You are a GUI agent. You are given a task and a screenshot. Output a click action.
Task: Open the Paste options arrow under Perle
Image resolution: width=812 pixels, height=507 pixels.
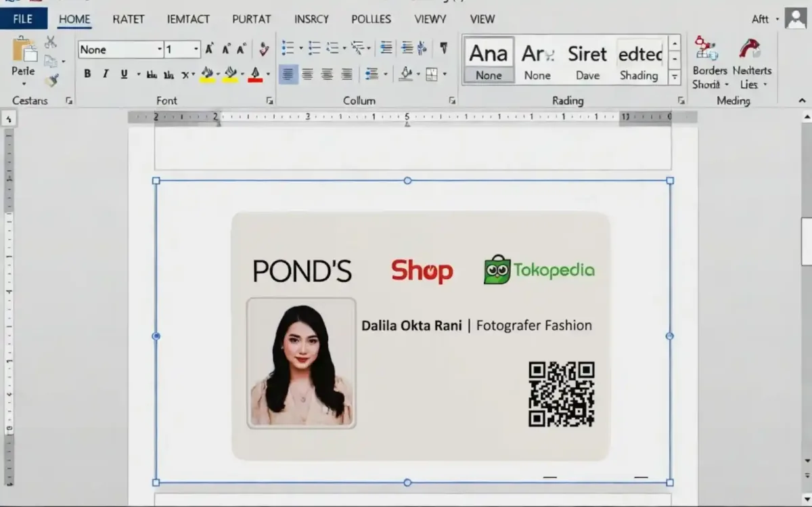tap(24, 84)
